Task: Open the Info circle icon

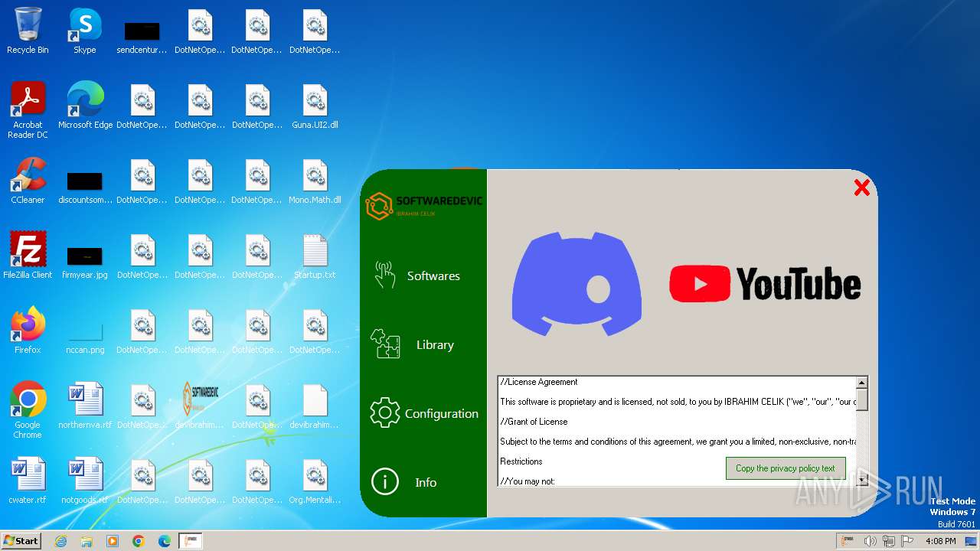Action: pos(385,481)
